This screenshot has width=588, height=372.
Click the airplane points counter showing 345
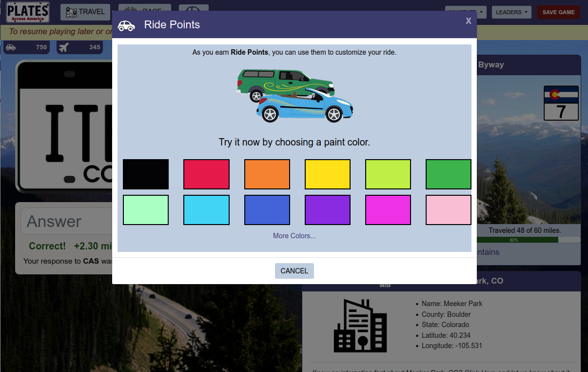(79, 47)
